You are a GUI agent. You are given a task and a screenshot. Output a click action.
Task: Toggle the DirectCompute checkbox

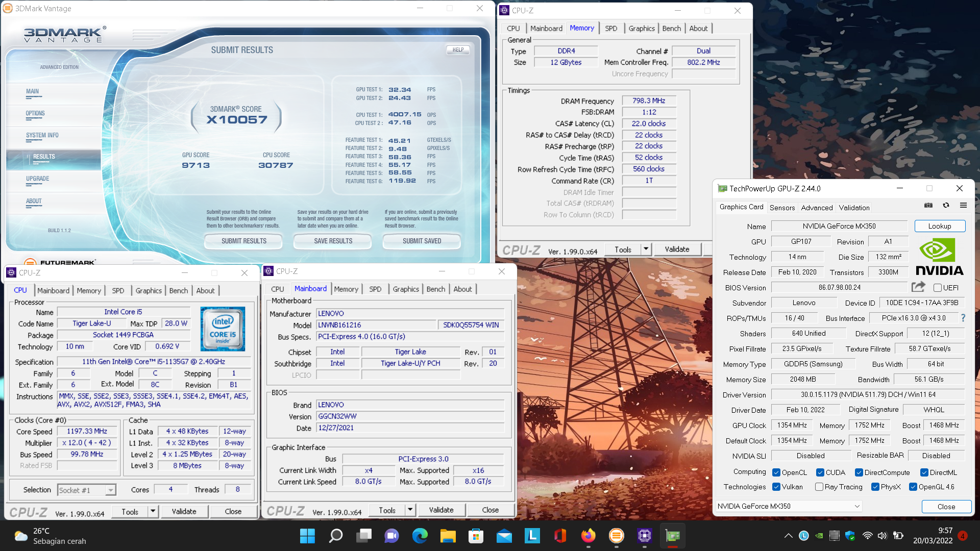[859, 472]
